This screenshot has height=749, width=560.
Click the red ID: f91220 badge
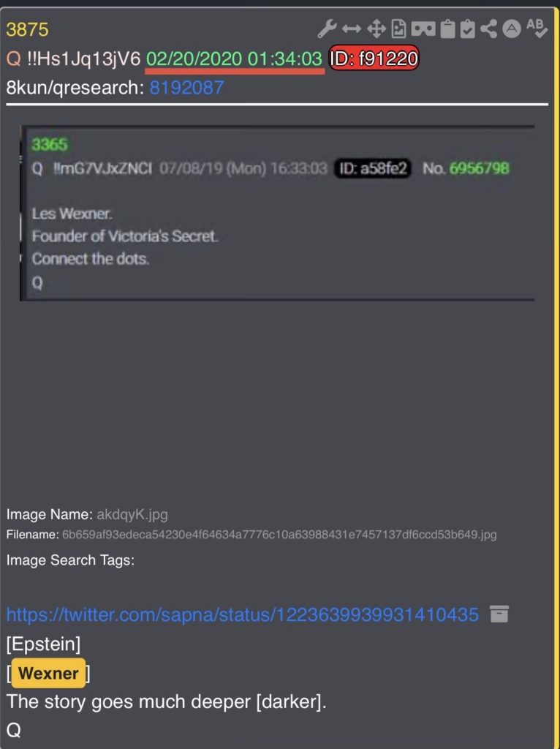(374, 59)
